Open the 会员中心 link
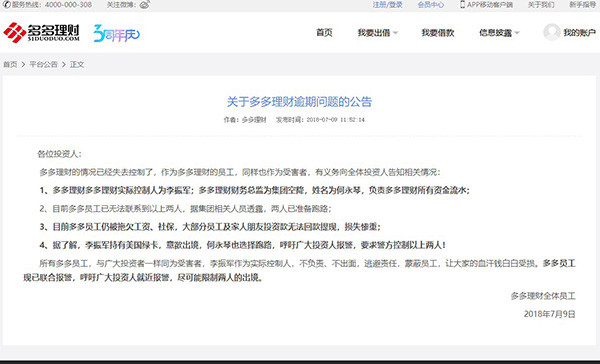Image resolution: width=600 pixels, height=364 pixels. 430,5
